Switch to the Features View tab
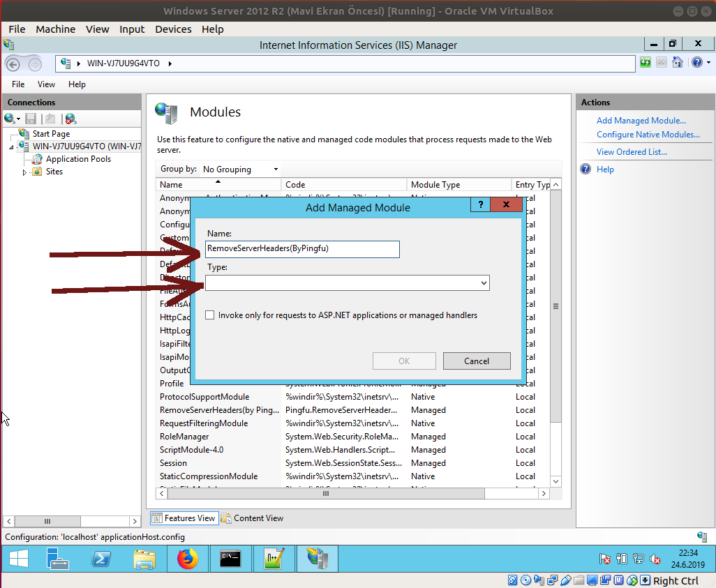The image size is (716, 588). 184,518
